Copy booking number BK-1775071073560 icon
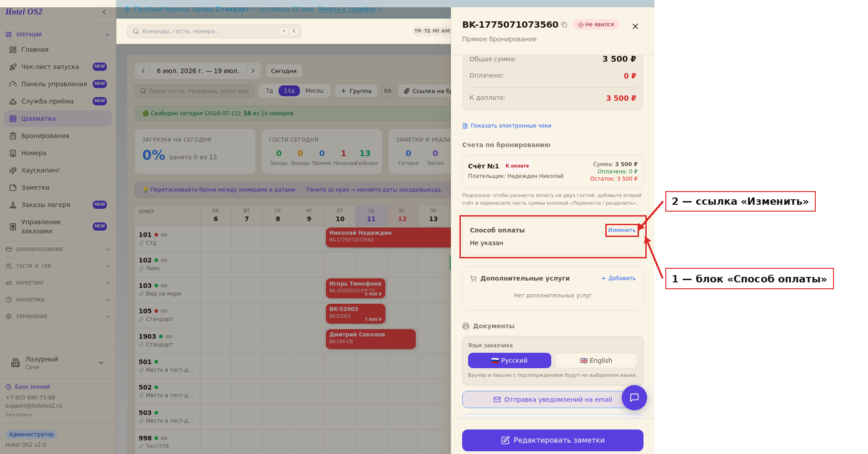 564,25
